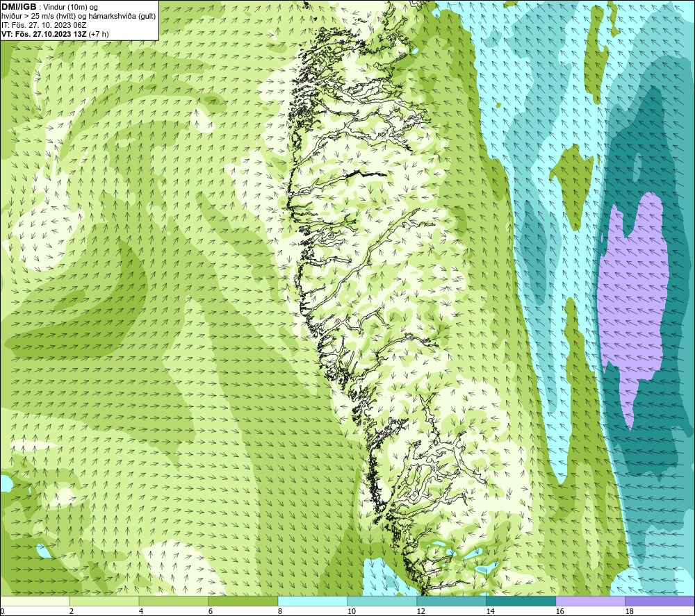Viewport: 695px width, 616px height.
Task: Click scale label '10'
Action: [352, 611]
